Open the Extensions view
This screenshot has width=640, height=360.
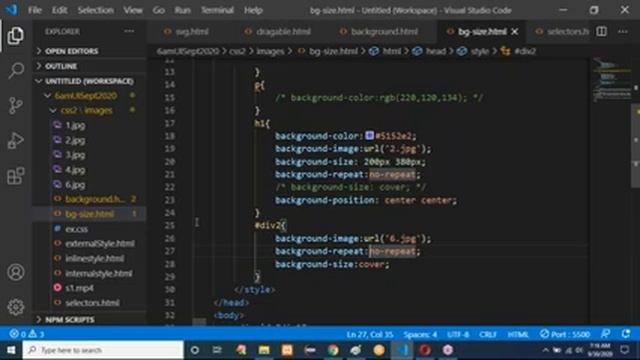pyautogui.click(x=16, y=176)
